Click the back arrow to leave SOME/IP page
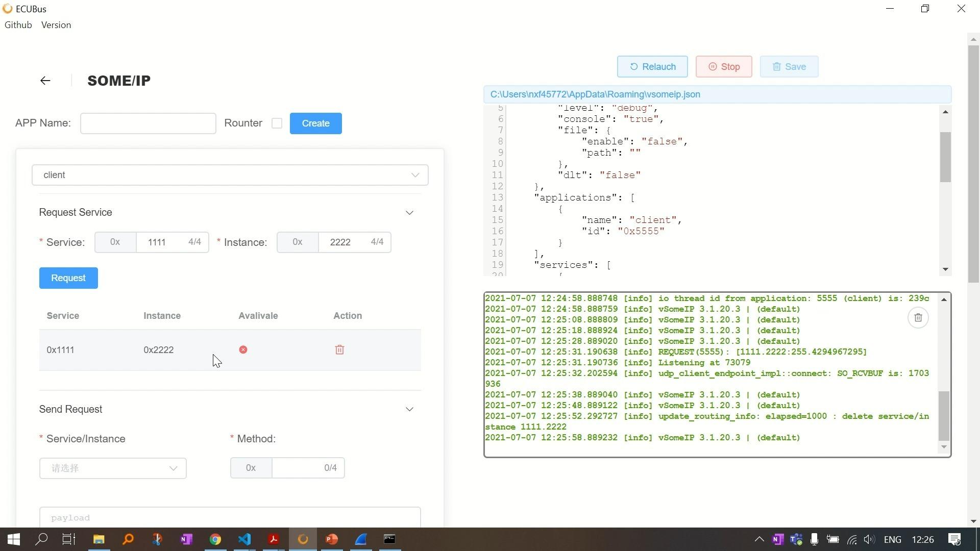 [45, 80]
